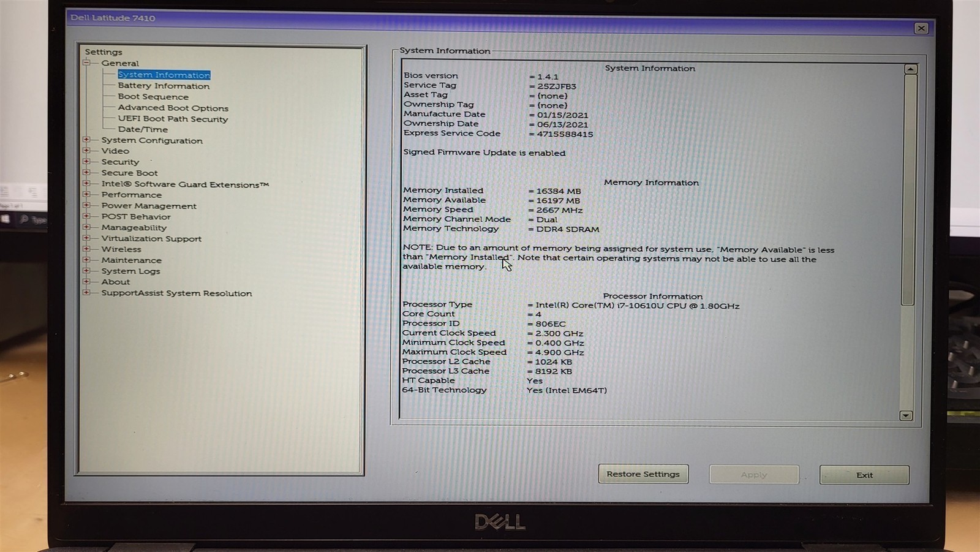Expand the System Logs node
980x552 pixels.
pyautogui.click(x=86, y=271)
